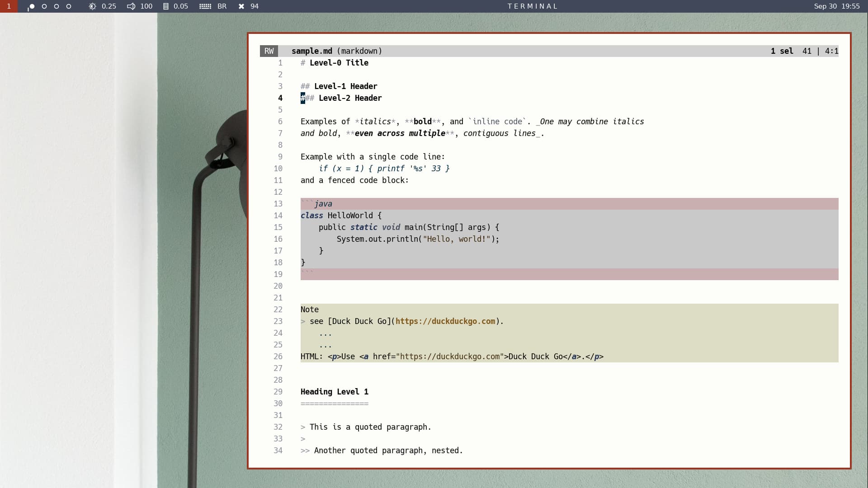Click the X icon next to 94
The height and width of the screenshot is (488, 868).
click(x=241, y=6)
